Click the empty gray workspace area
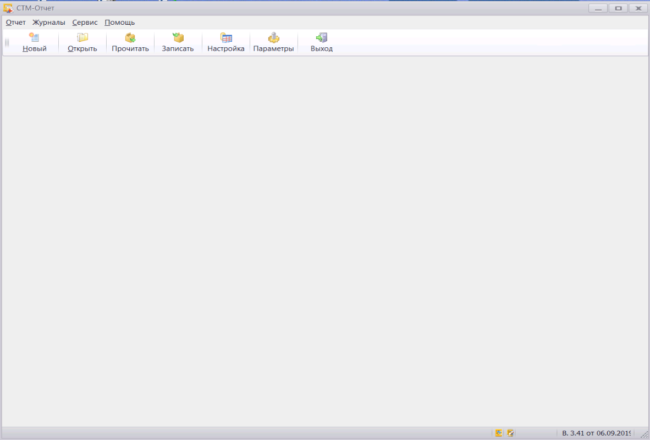 pyautogui.click(x=325, y=240)
